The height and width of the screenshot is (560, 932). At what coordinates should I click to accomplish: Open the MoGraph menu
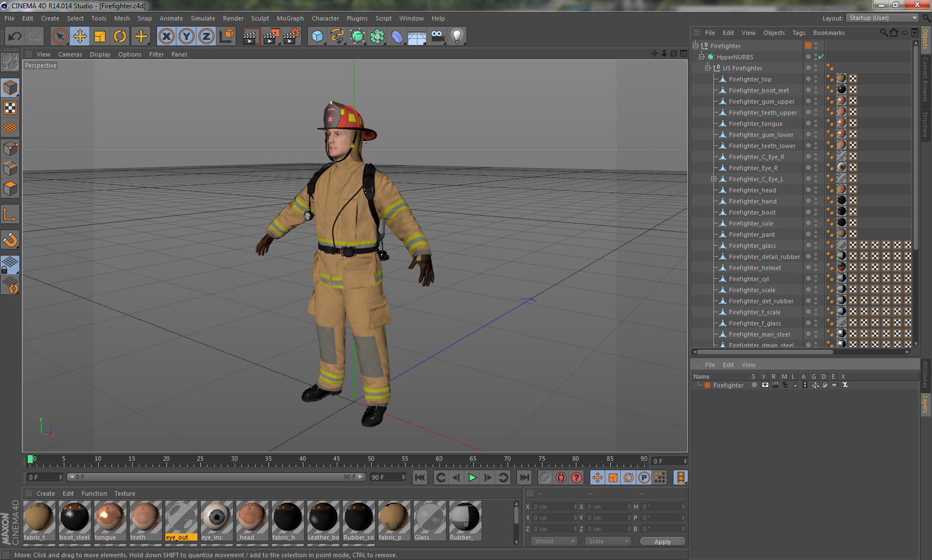(290, 18)
